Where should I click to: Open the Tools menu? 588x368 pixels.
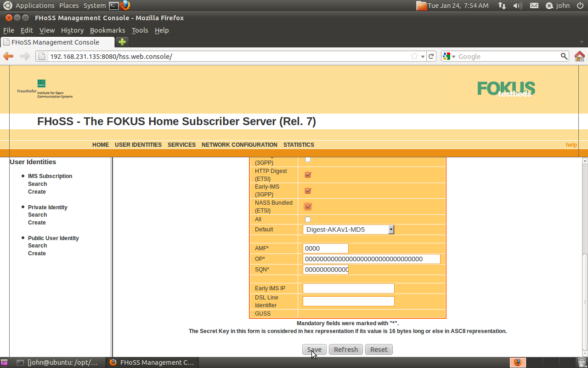pos(140,30)
